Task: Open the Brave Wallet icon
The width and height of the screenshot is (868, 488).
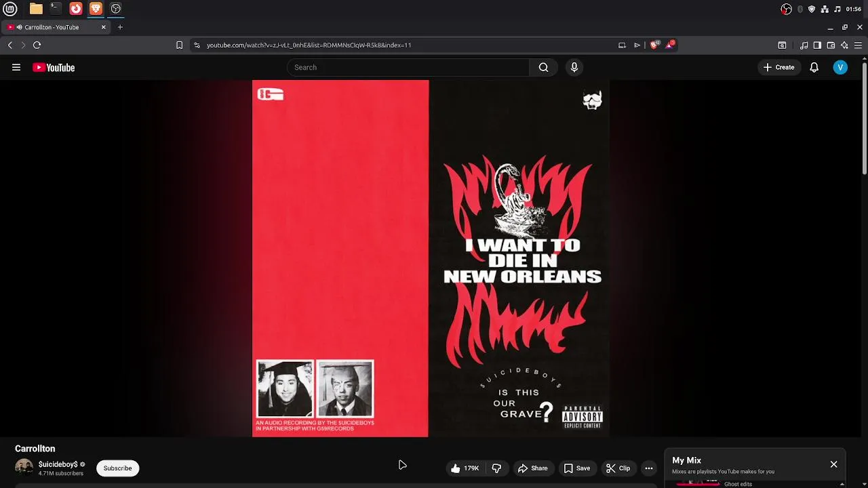Action: tap(831, 45)
